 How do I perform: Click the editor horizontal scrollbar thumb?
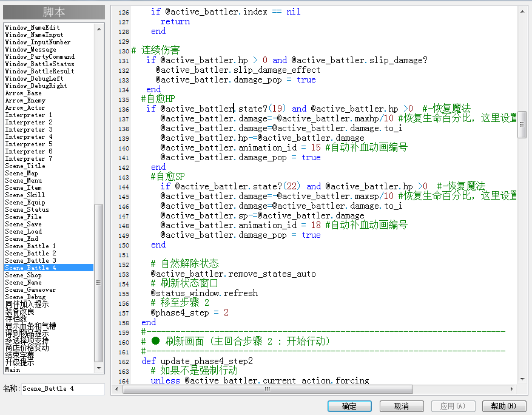coord(268,389)
